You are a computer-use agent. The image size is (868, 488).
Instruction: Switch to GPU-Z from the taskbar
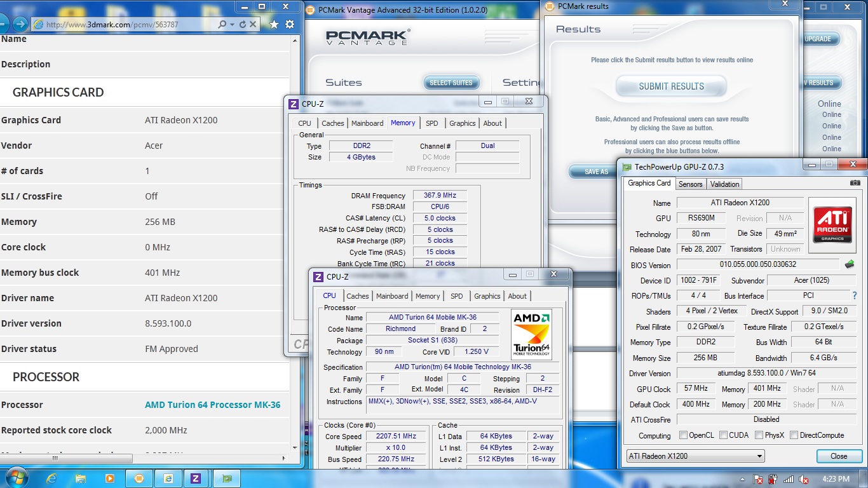pos(226,478)
